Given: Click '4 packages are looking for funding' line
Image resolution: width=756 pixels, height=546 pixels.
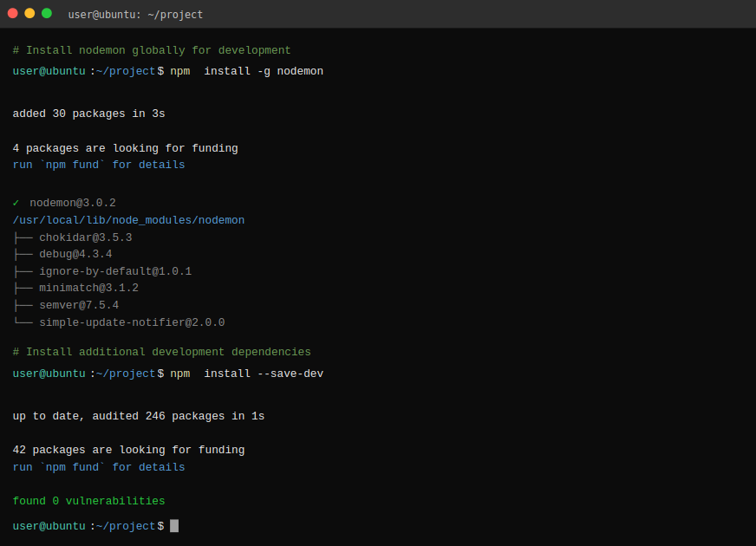Looking at the screenshot, I should [126, 148].
